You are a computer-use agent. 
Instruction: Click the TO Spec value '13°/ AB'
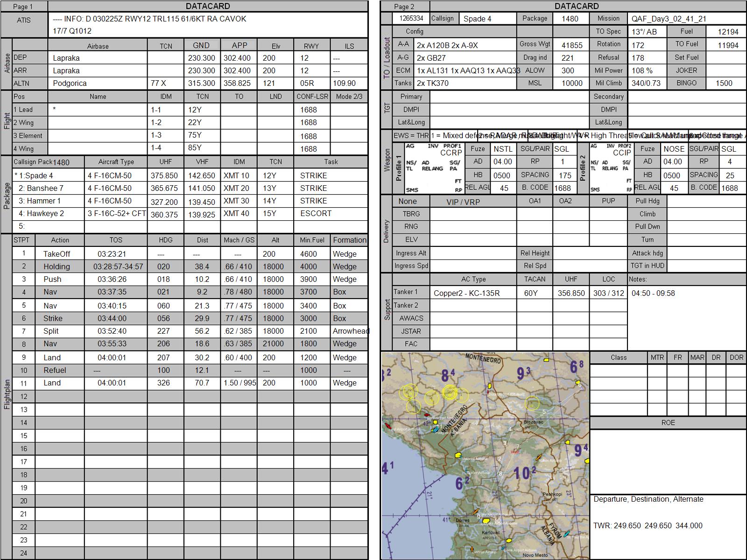click(x=647, y=32)
